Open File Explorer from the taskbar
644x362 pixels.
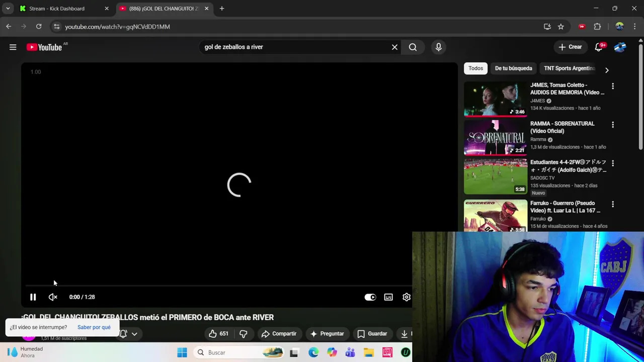369,352
